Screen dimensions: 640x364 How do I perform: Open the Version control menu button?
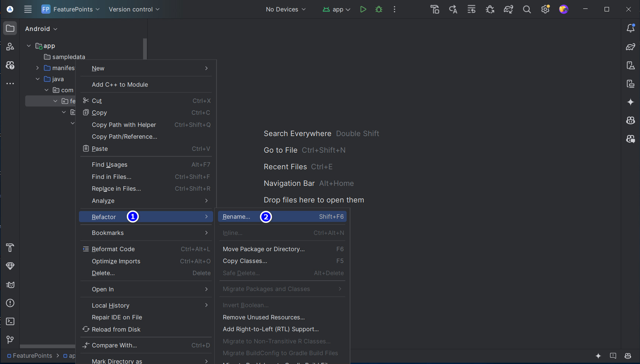click(x=134, y=9)
